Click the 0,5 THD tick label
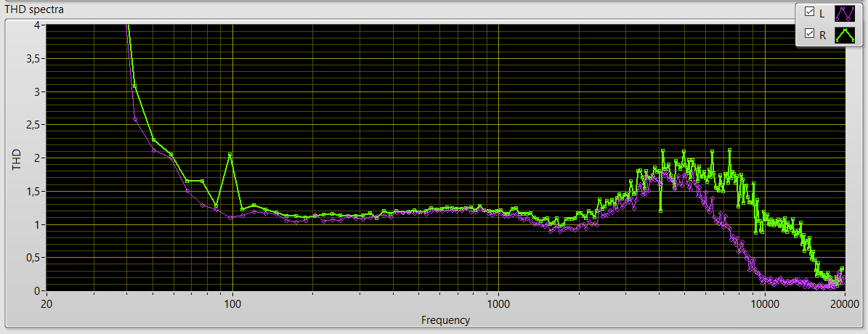Screen dimensions: 868x334 point(33,257)
